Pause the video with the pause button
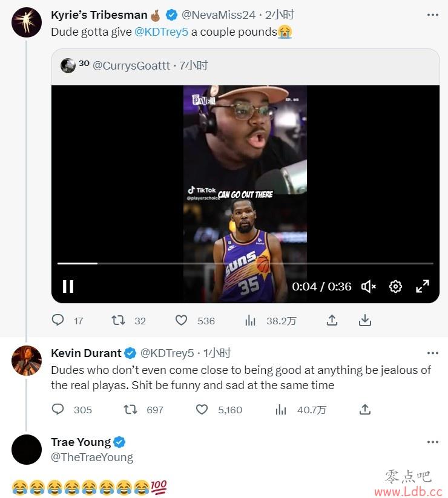Screen dimensions: 448x498 coord(68,286)
